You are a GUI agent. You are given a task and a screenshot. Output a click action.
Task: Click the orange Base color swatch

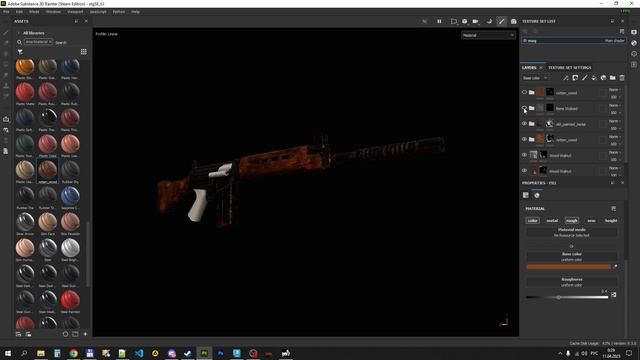coord(569,267)
